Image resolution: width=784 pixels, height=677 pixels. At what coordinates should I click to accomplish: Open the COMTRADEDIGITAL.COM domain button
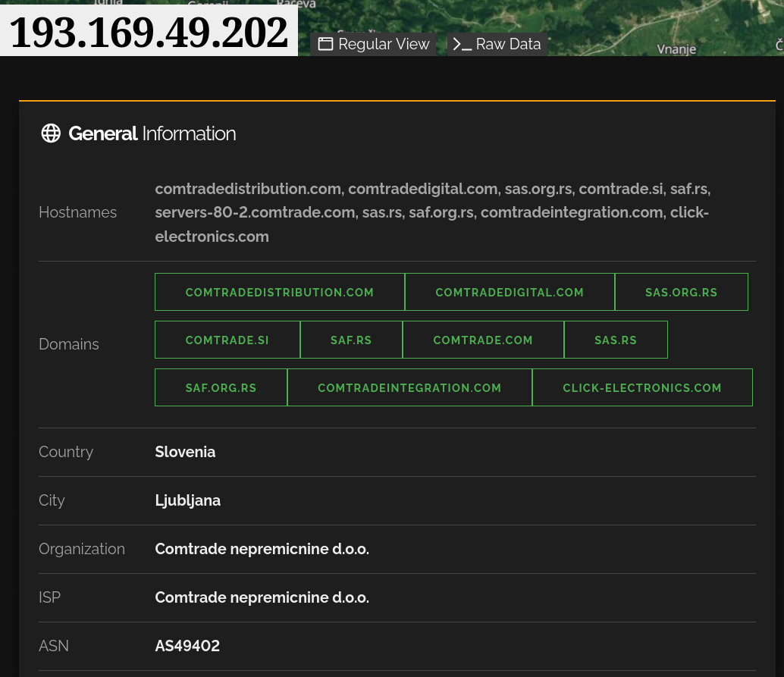coord(510,292)
